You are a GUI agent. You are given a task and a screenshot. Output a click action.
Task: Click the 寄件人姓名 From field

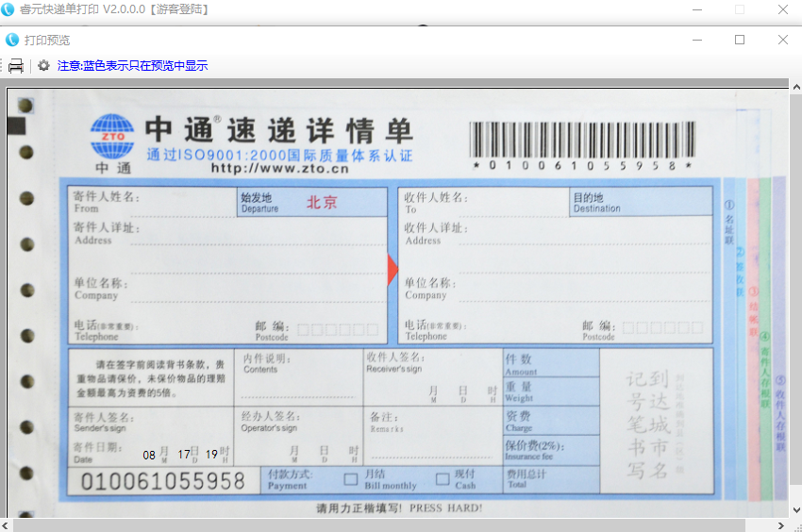click(153, 202)
